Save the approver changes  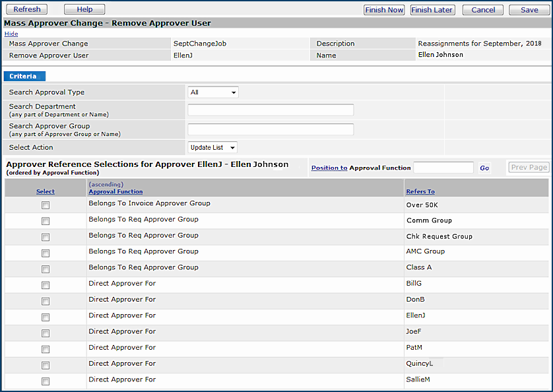529,10
